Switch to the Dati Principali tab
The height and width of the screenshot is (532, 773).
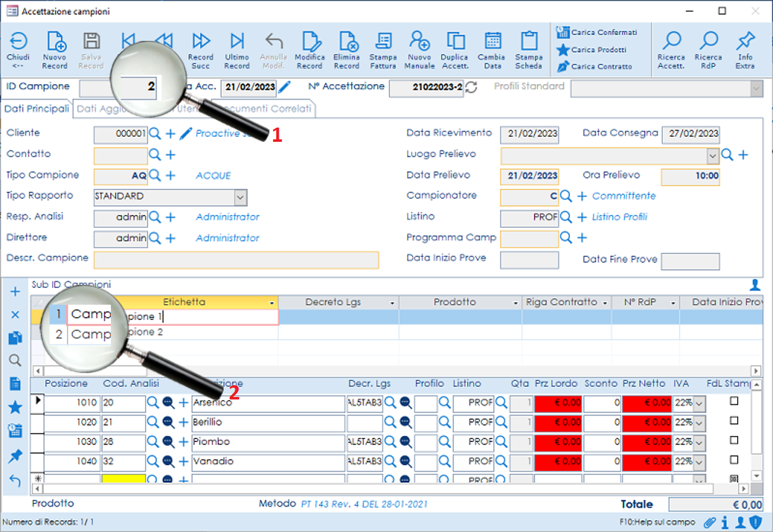(x=37, y=109)
